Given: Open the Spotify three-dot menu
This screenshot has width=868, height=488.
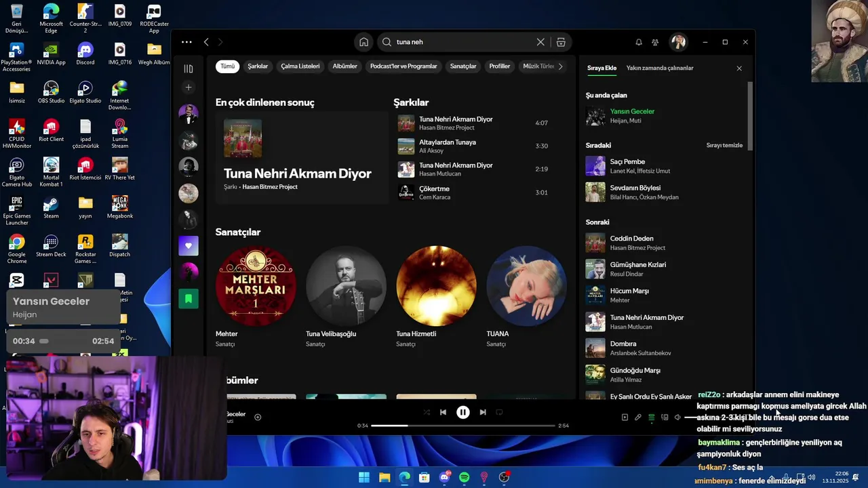Looking at the screenshot, I should click(x=186, y=42).
